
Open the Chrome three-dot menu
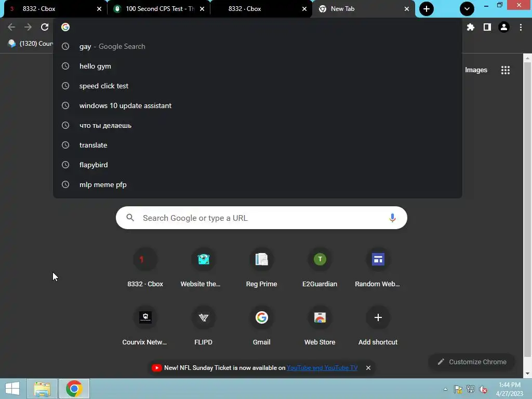pyautogui.click(x=521, y=27)
